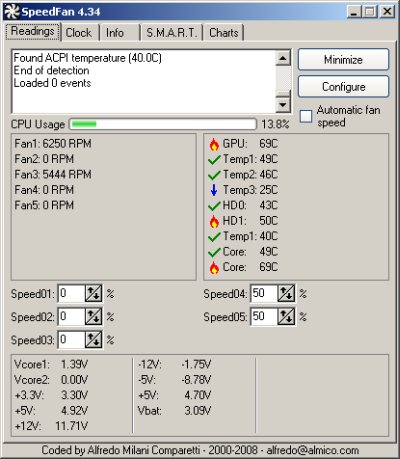Click the Speed02 up/down spinner arrows
400x459 pixels.
coord(93,317)
